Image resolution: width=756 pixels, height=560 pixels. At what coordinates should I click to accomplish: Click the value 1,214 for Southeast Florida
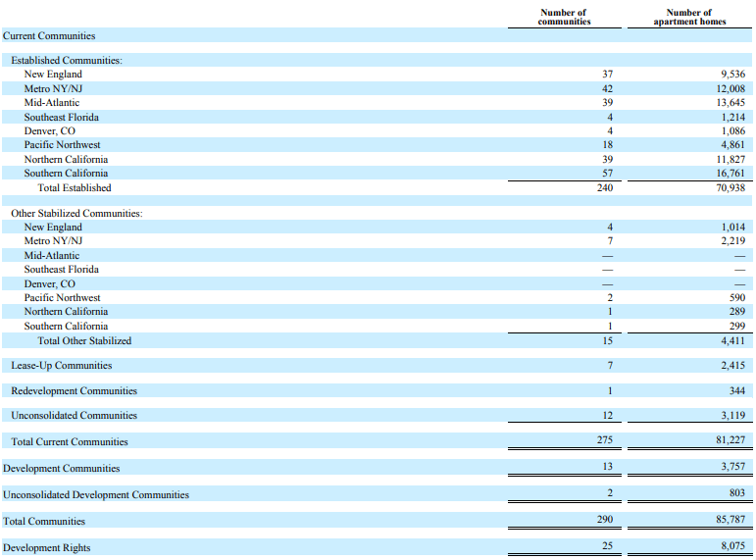[732, 117]
